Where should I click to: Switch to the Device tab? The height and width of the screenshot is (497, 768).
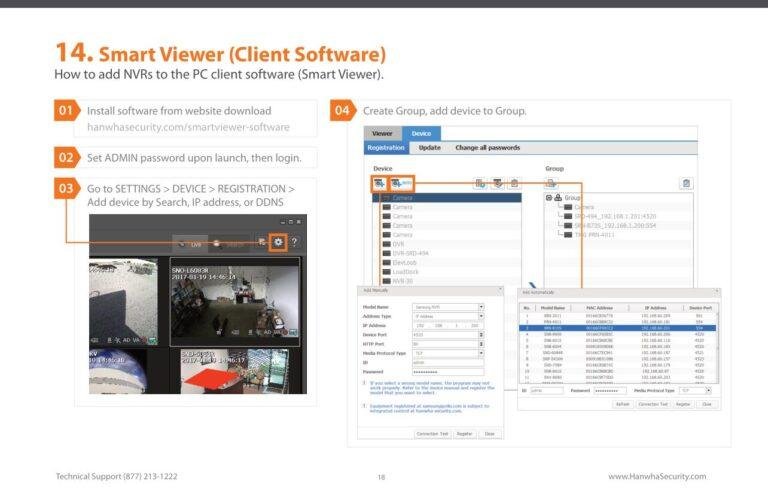point(421,133)
